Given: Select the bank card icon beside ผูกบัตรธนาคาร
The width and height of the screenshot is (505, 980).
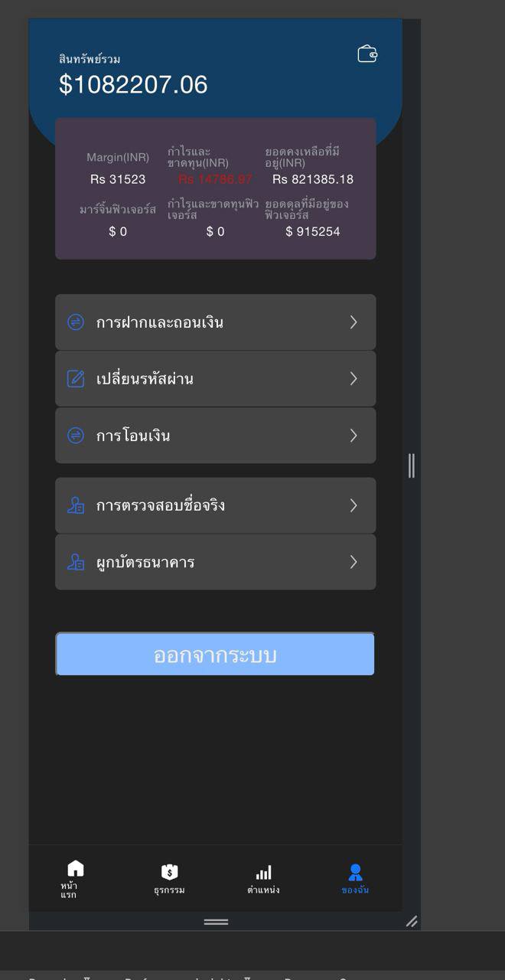Looking at the screenshot, I should point(74,562).
